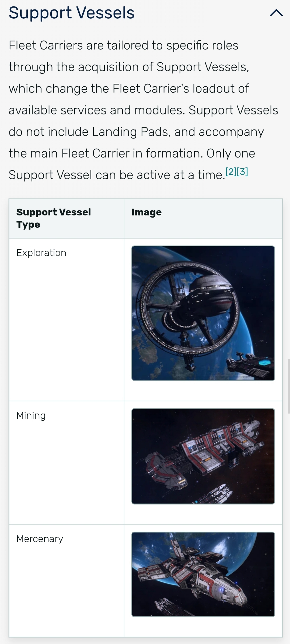Select the Support Vessel Type column header
The width and height of the screenshot is (290, 644).
click(x=54, y=218)
